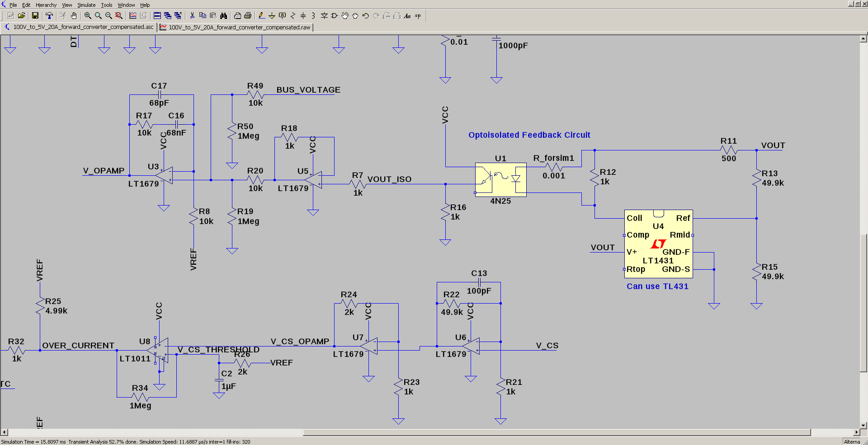The image size is (868, 445).
Task: Select the Capacitor placement tool
Action: (x=303, y=16)
